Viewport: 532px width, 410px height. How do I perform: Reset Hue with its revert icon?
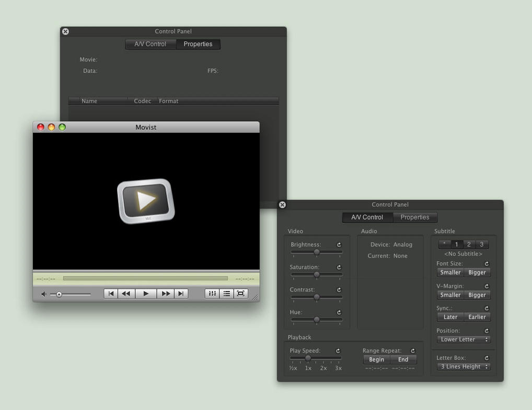point(339,312)
